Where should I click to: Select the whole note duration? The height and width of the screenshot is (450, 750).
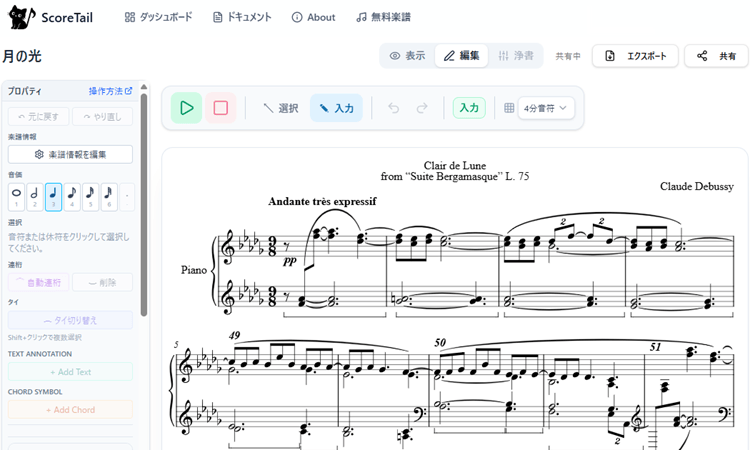point(16,196)
